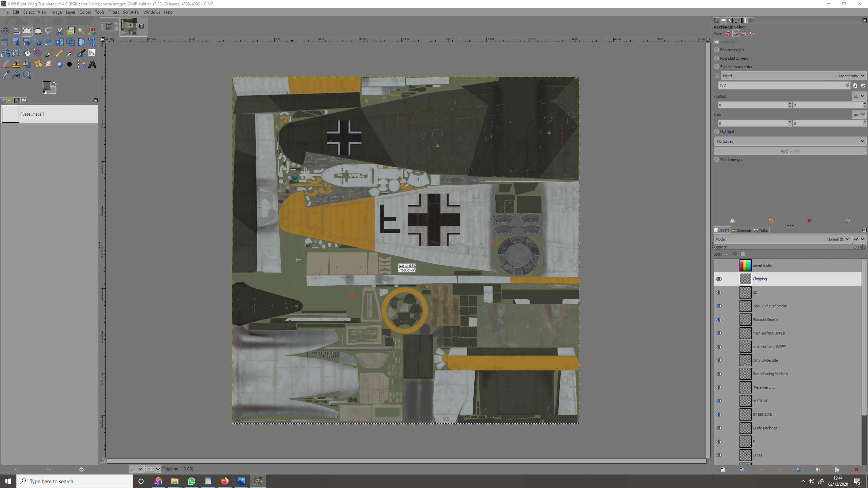The width and height of the screenshot is (868, 488).
Task: Activate the Eraser tool
Action: point(5,64)
